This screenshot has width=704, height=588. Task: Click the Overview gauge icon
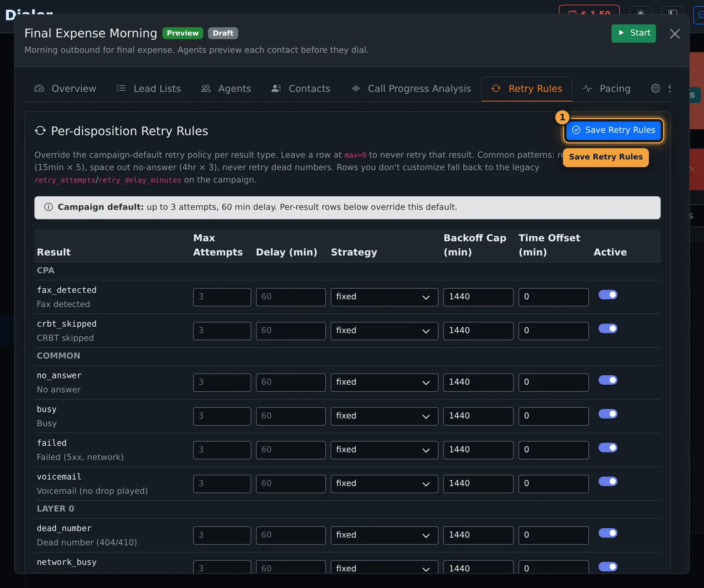pyautogui.click(x=39, y=88)
